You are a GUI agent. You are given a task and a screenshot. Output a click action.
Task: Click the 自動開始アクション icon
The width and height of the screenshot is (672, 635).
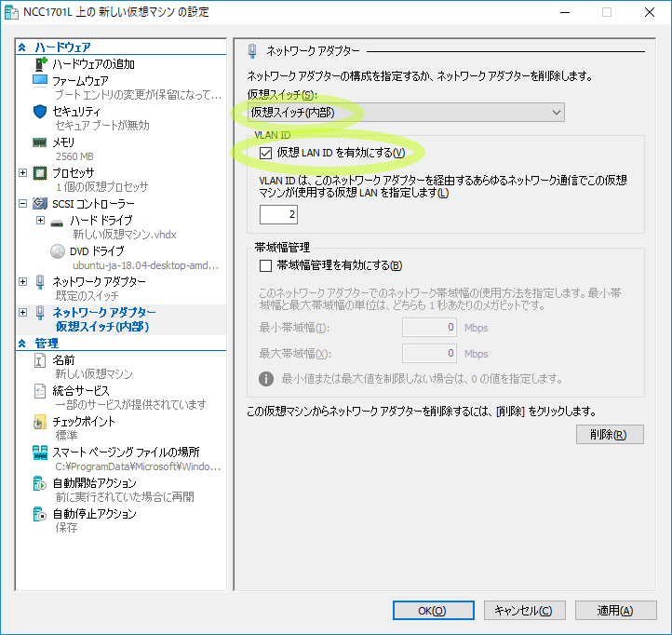(x=39, y=483)
